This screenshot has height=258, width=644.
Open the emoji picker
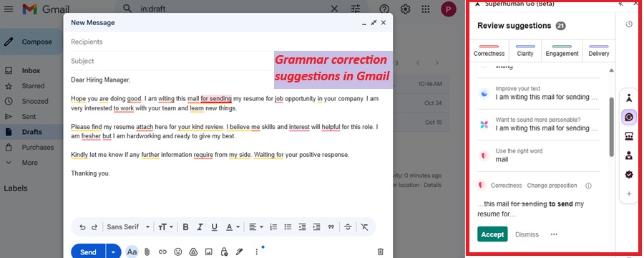(x=178, y=252)
